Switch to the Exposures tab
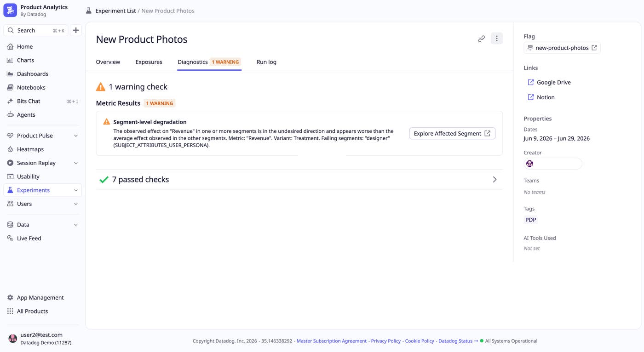This screenshot has width=644, height=352. (149, 62)
